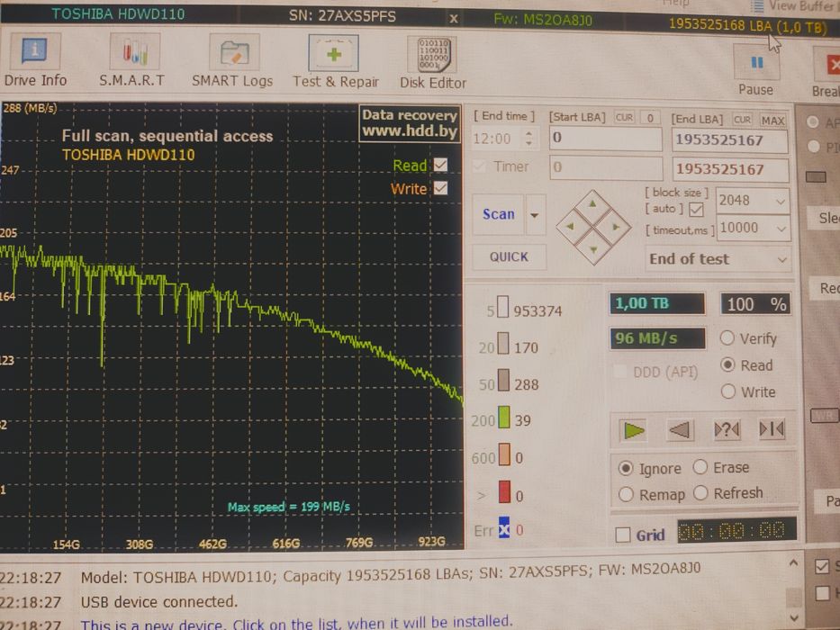Toggle the Write graph checkbox
The width and height of the screenshot is (840, 630).
[441, 188]
